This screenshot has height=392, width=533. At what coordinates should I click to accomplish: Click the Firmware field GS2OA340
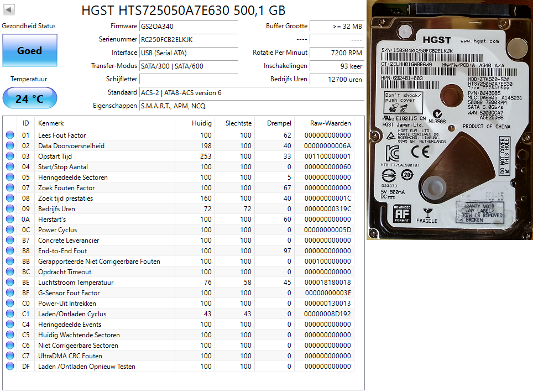pyautogui.click(x=189, y=27)
